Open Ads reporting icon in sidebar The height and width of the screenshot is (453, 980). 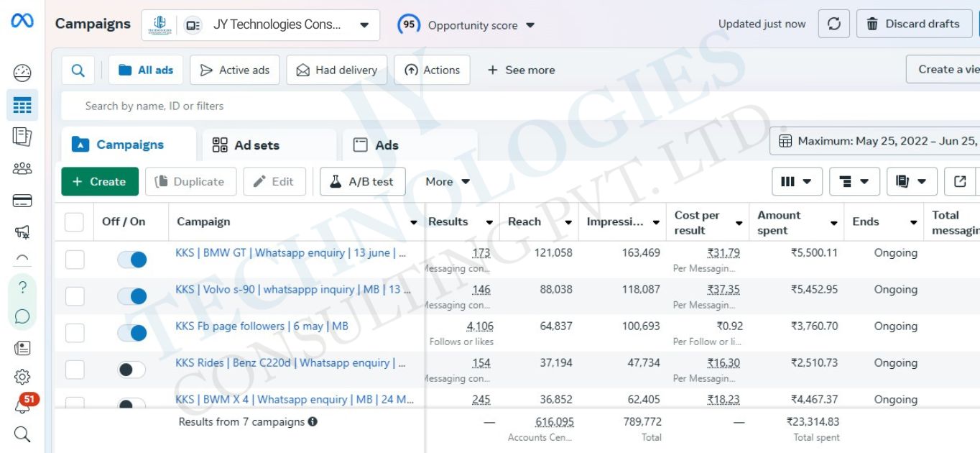click(22, 137)
